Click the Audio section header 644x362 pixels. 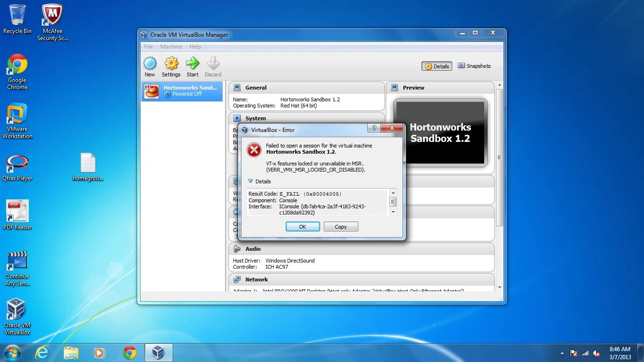361,249
